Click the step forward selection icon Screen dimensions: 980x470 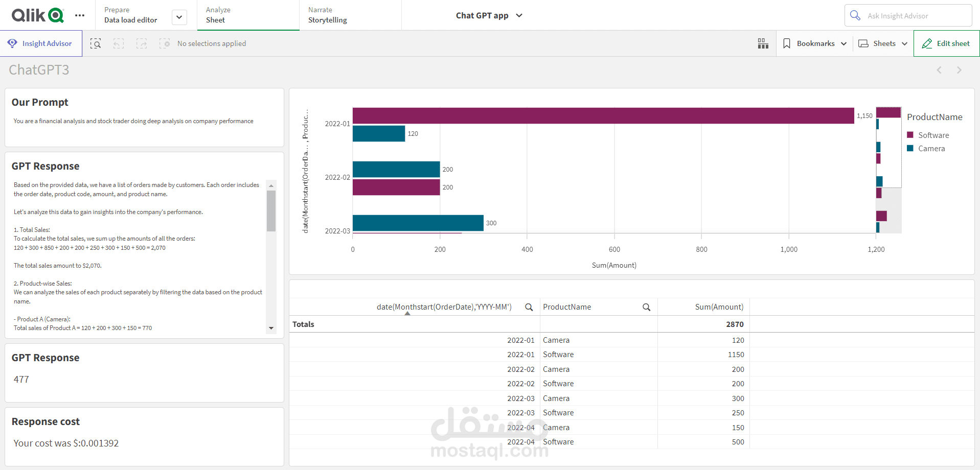click(x=142, y=43)
